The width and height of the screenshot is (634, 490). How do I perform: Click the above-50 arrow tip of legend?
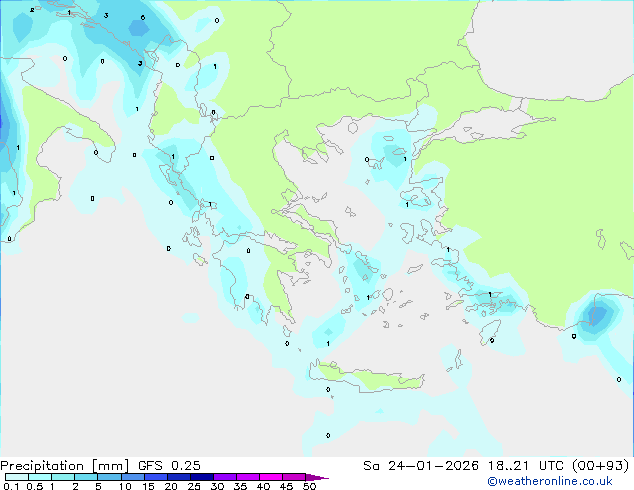point(317,477)
